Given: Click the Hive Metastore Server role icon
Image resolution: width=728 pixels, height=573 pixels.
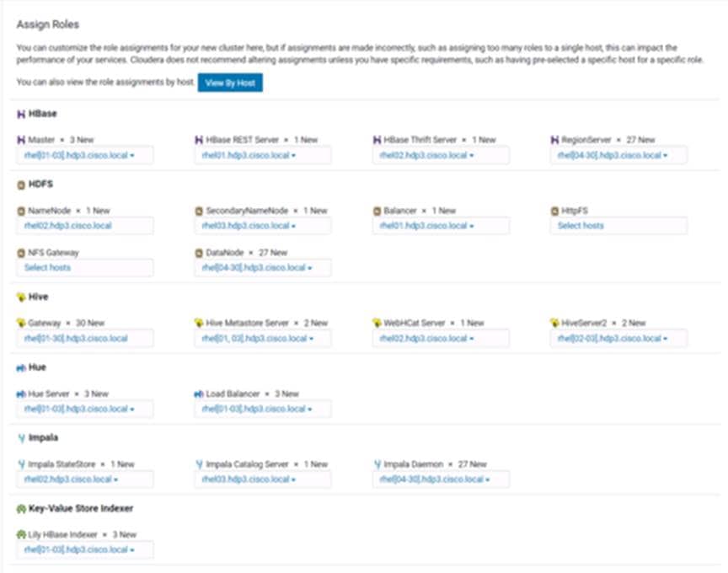Looking at the screenshot, I should [x=199, y=323].
